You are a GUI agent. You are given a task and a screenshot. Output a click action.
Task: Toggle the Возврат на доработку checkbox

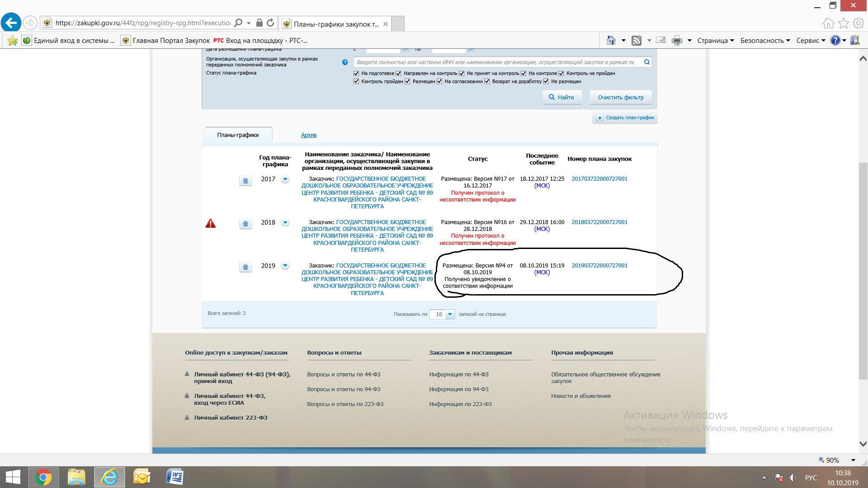(487, 81)
